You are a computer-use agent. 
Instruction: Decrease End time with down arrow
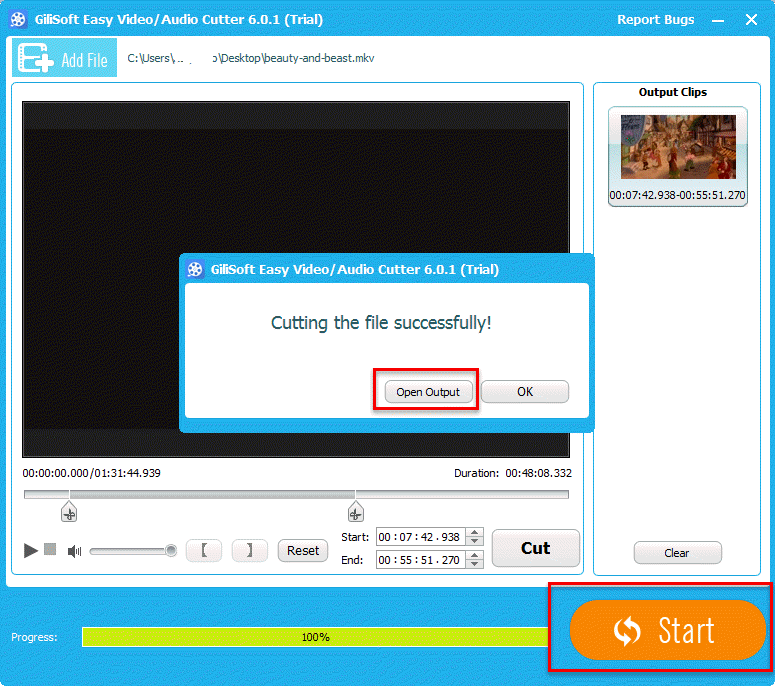(474, 564)
